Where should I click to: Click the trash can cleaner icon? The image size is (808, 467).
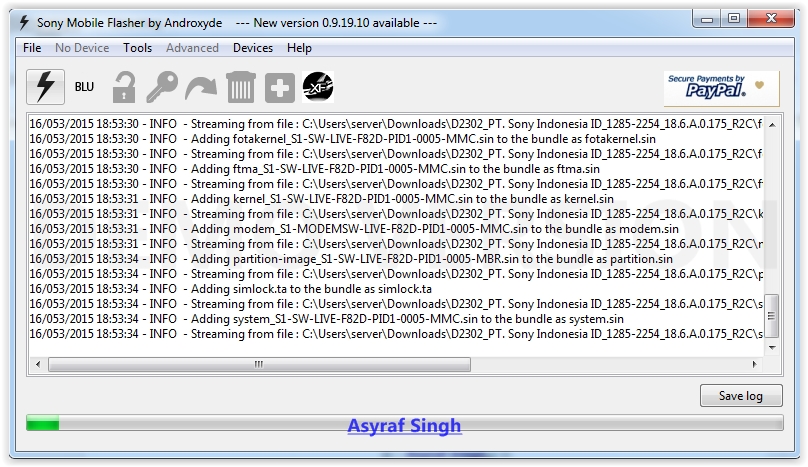241,87
